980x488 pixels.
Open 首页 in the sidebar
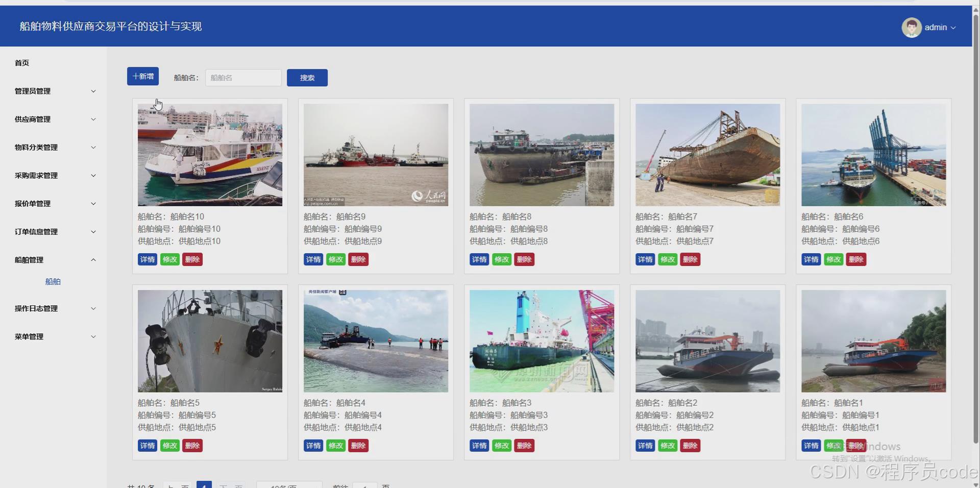(22, 63)
